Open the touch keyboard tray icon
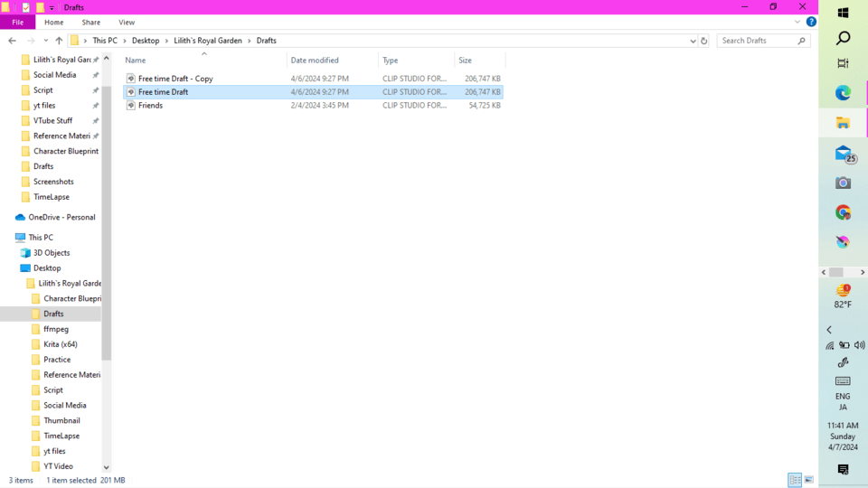The height and width of the screenshot is (488, 868). 843,381
